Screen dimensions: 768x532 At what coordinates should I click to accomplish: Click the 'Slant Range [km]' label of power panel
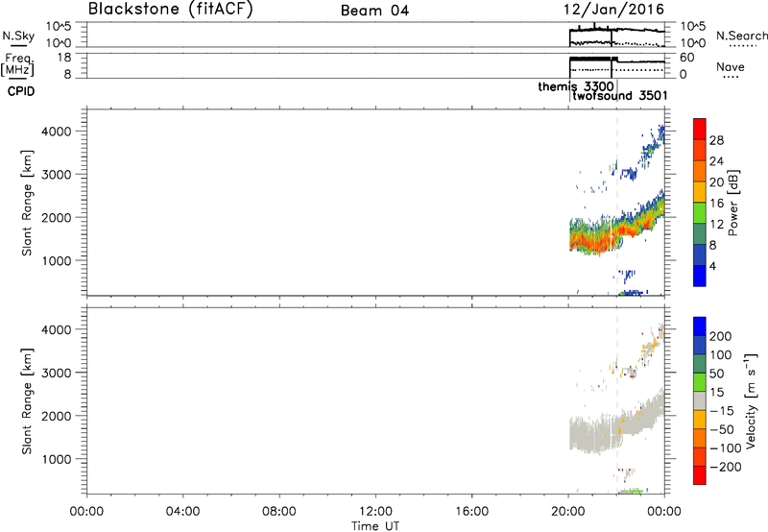point(27,203)
